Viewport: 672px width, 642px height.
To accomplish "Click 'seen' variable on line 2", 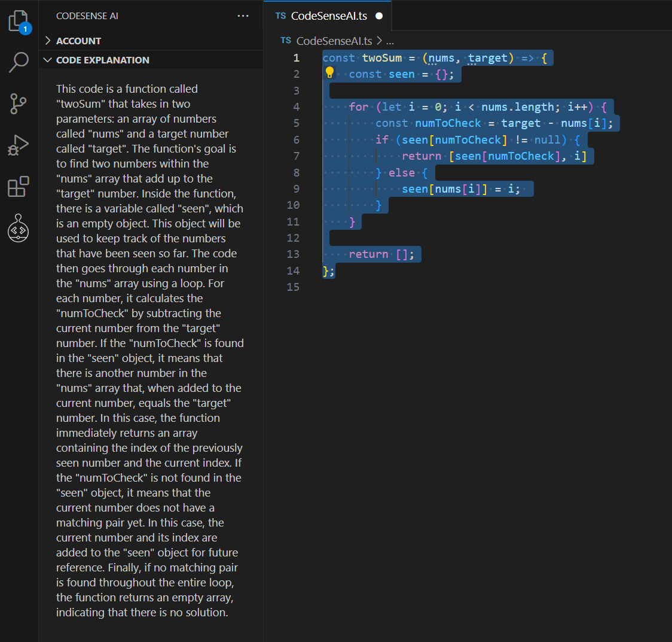I will click(402, 74).
